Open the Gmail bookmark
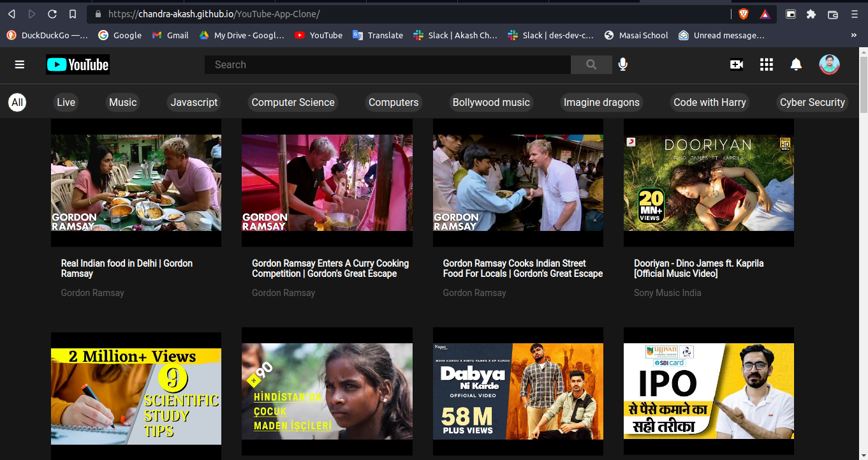The image size is (868, 460). point(170,36)
